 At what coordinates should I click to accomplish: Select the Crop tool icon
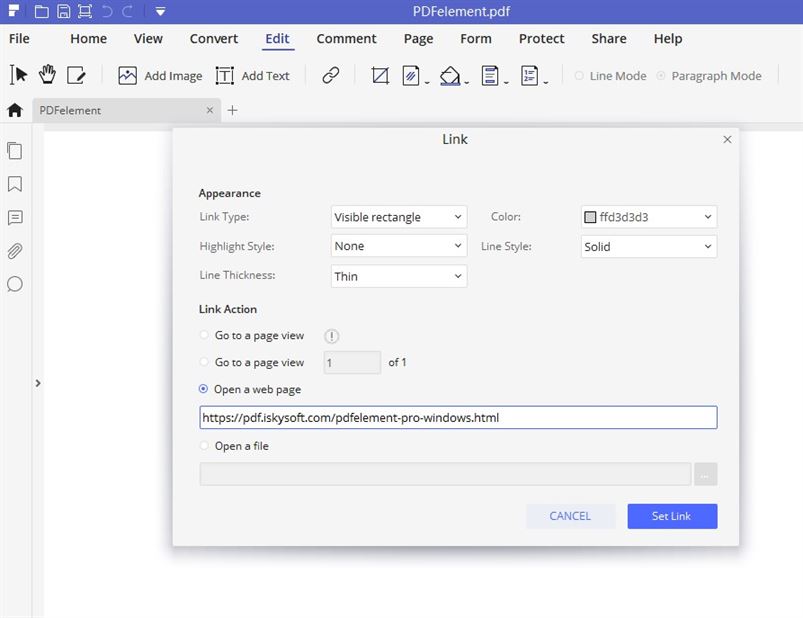pyautogui.click(x=380, y=76)
